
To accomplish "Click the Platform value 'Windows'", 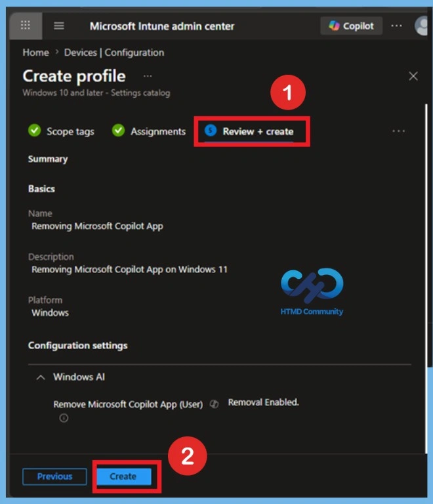I will [x=50, y=313].
